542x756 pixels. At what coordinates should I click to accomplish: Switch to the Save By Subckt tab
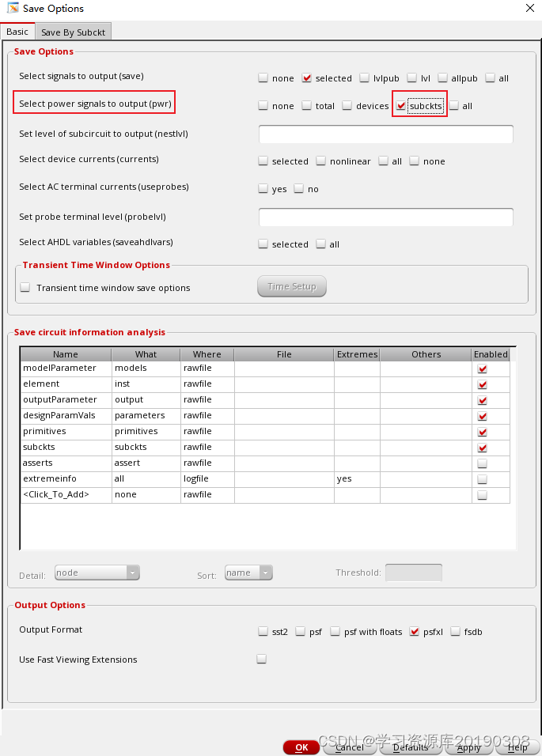click(74, 32)
